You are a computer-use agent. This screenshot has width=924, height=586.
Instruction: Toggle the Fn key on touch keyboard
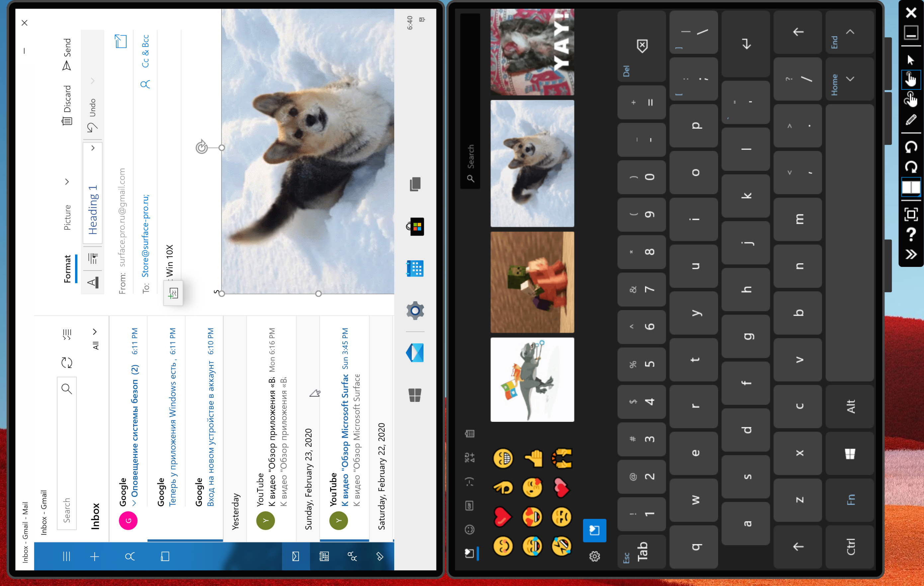tap(850, 499)
